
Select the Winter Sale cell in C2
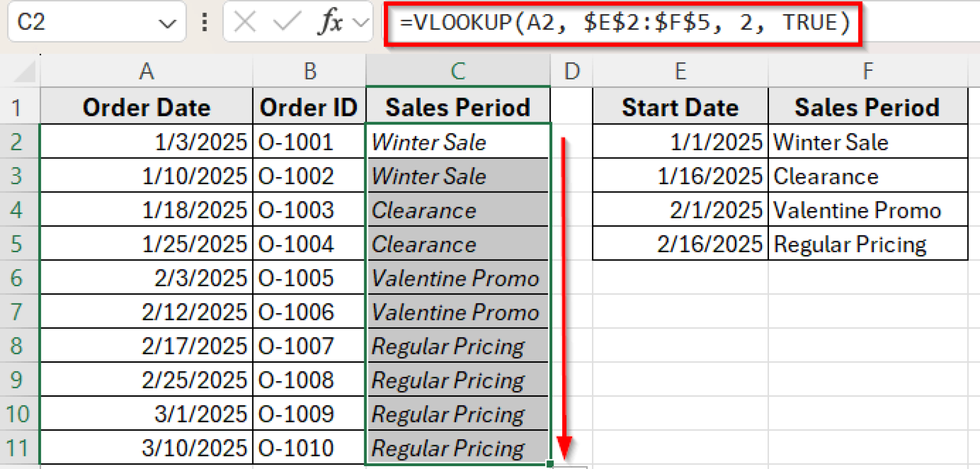[x=457, y=141]
